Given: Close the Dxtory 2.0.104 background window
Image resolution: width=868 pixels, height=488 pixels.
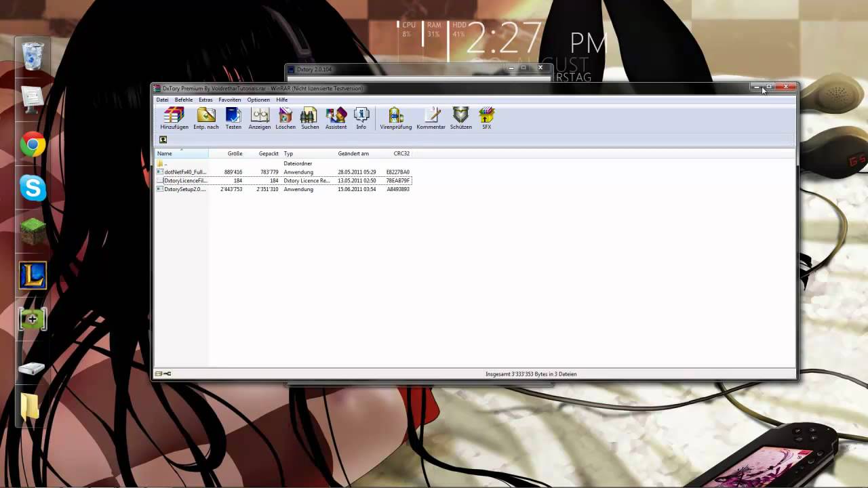Looking at the screenshot, I should point(540,68).
